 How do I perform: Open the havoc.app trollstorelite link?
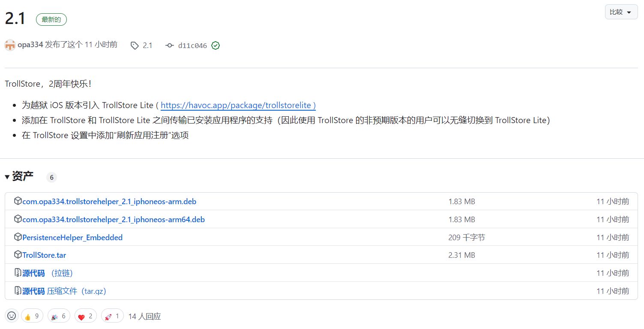pos(238,105)
